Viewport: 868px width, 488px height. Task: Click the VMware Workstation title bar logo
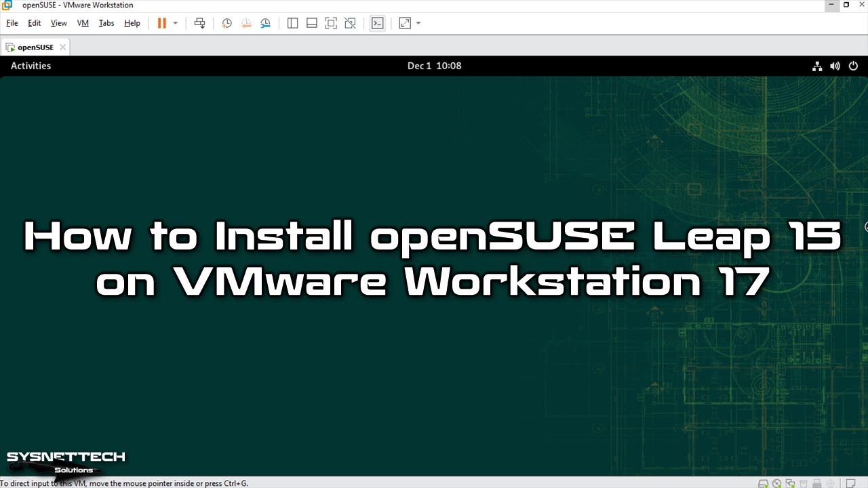(x=7, y=5)
